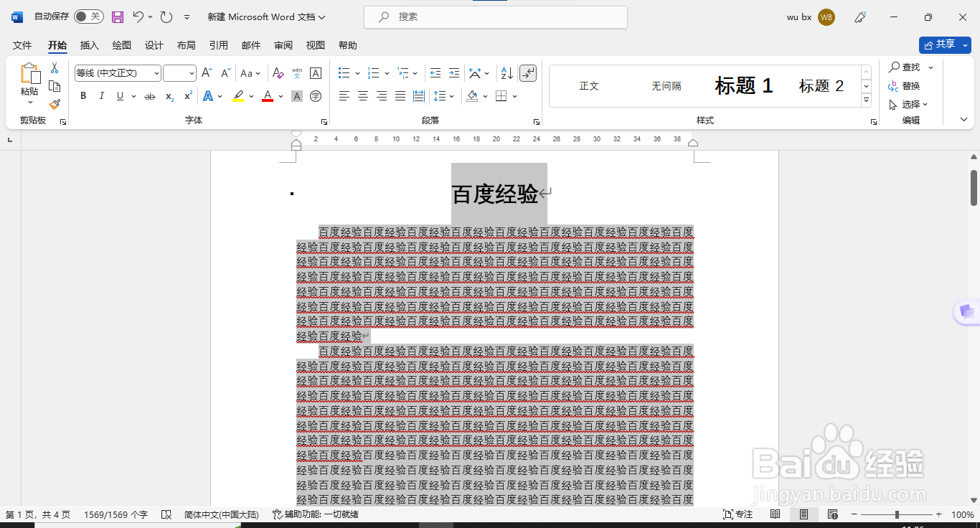Insert enclosed character (circled 字)
The image size is (980, 528).
(316, 96)
